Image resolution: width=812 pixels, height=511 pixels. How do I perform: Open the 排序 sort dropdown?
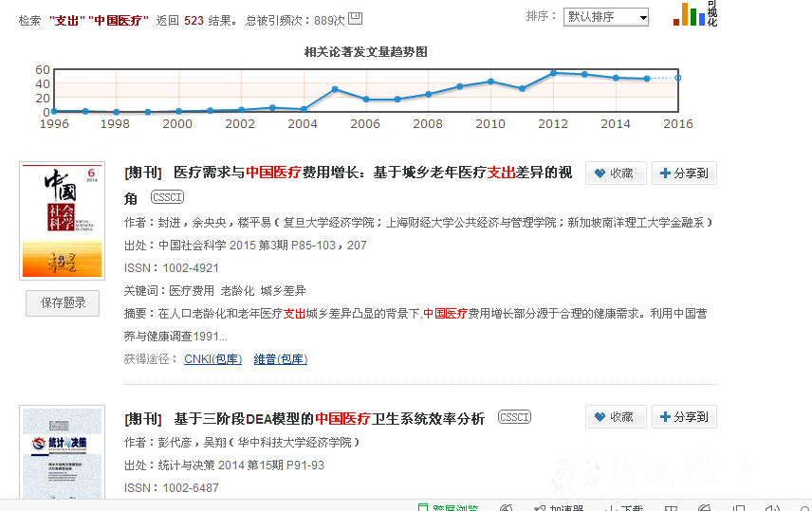(606, 17)
